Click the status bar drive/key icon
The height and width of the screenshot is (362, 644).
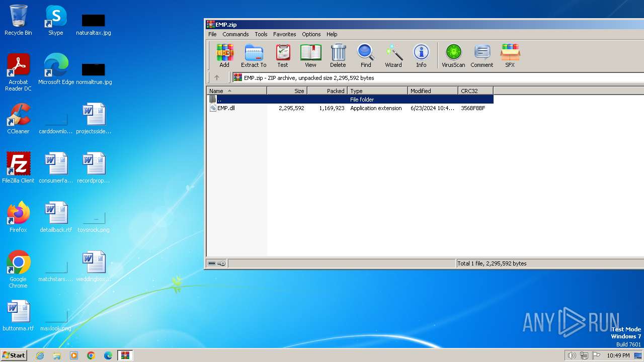click(217, 263)
